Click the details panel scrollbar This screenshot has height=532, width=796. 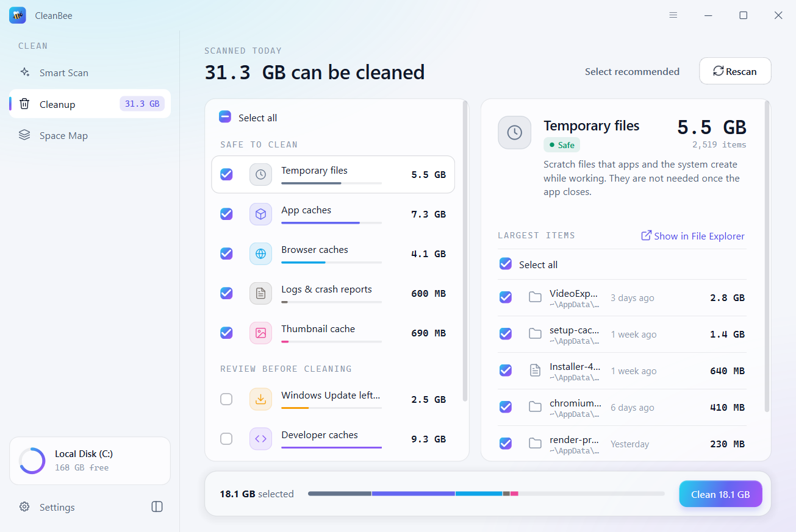pos(767,257)
